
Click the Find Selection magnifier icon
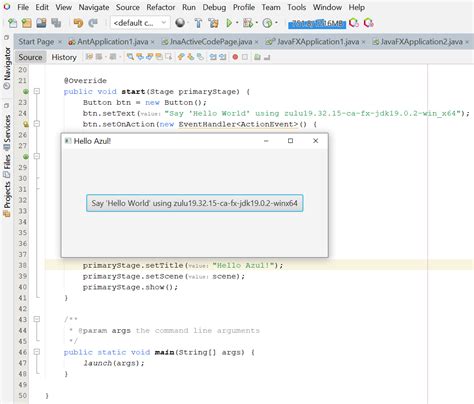(130, 57)
